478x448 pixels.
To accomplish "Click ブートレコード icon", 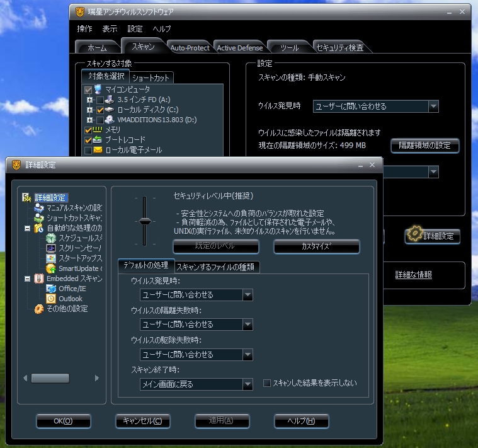I will 97,140.
